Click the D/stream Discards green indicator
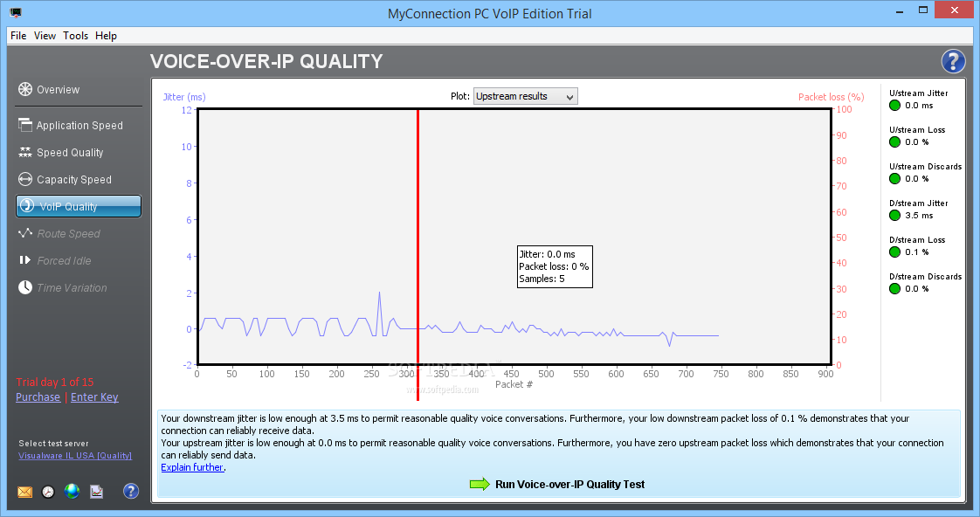Viewport: 980px width, 517px height. click(x=894, y=289)
